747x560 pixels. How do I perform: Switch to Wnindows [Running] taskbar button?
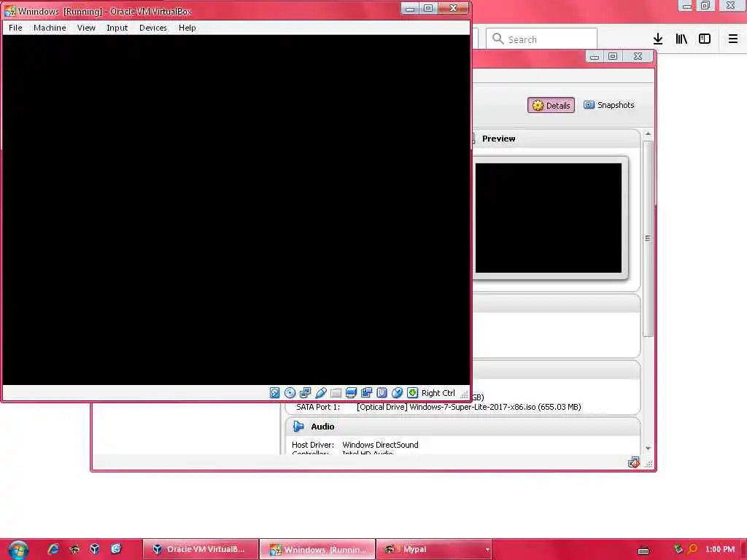[x=318, y=550]
